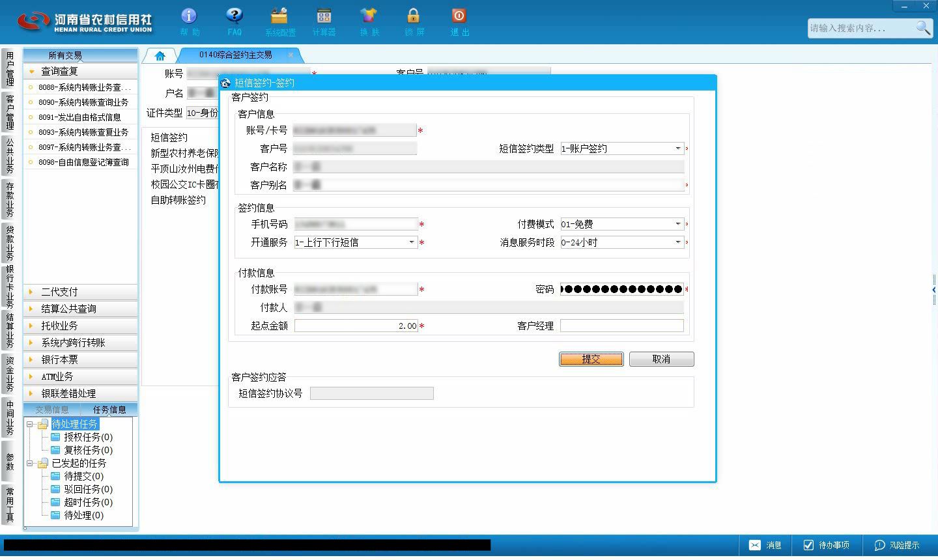
Task: Switch to the 任务信息 tab
Action: tap(109, 410)
